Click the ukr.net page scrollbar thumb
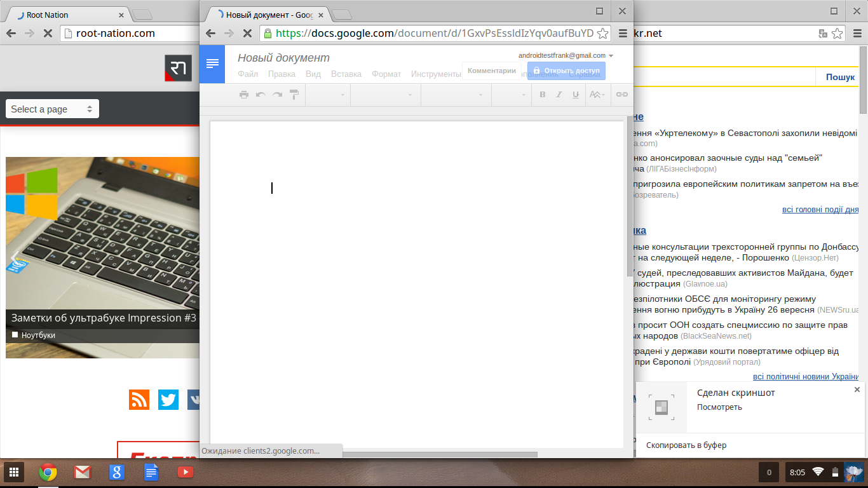The width and height of the screenshot is (868, 488). coord(863,79)
